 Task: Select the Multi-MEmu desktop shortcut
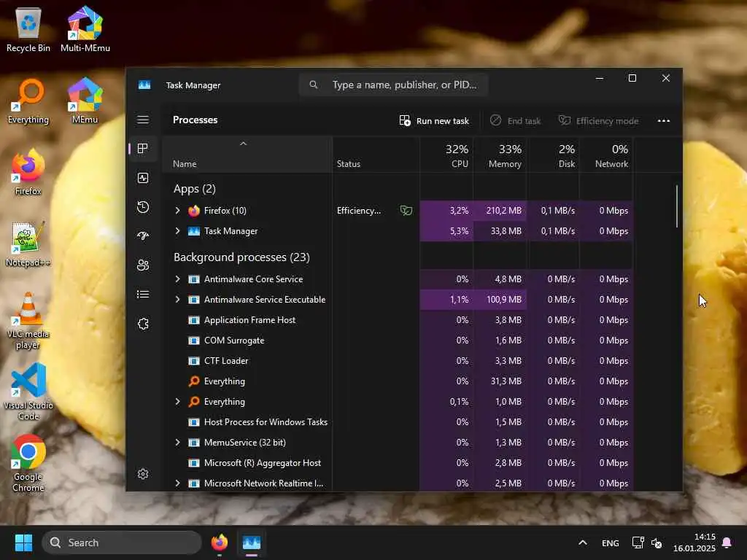point(85,29)
